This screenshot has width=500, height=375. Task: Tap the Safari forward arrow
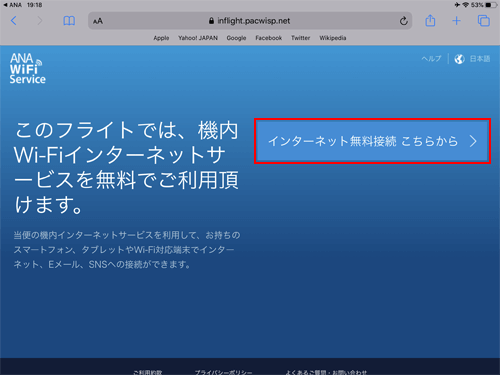click(x=40, y=21)
